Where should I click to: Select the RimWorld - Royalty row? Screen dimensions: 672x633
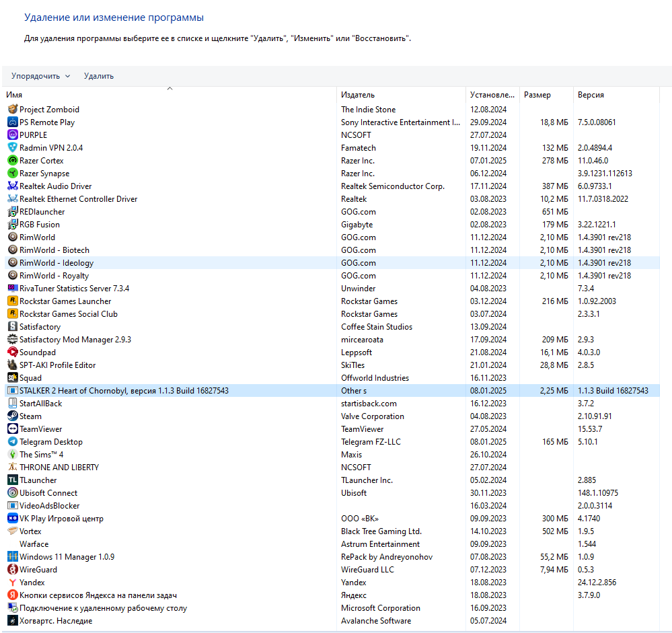[x=54, y=276]
